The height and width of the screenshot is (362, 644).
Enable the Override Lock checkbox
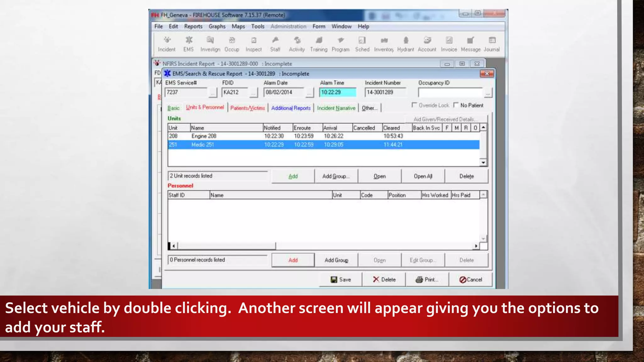(414, 105)
